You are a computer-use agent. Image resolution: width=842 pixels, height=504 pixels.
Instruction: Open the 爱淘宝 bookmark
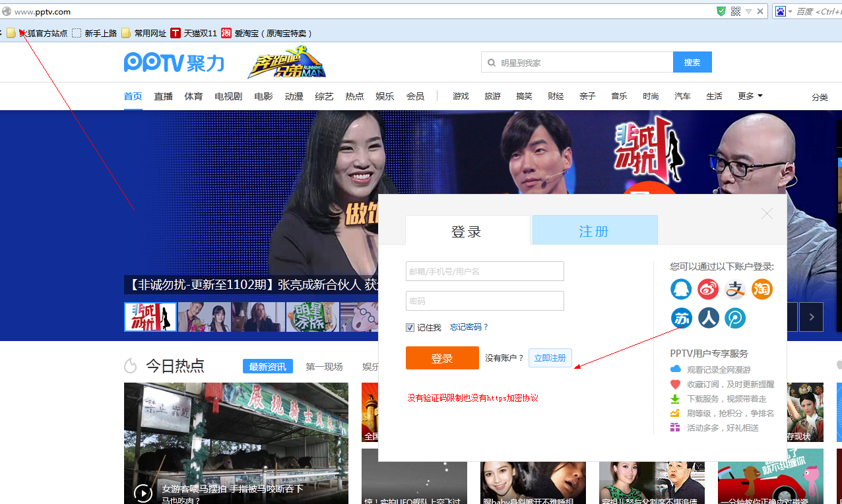267,33
